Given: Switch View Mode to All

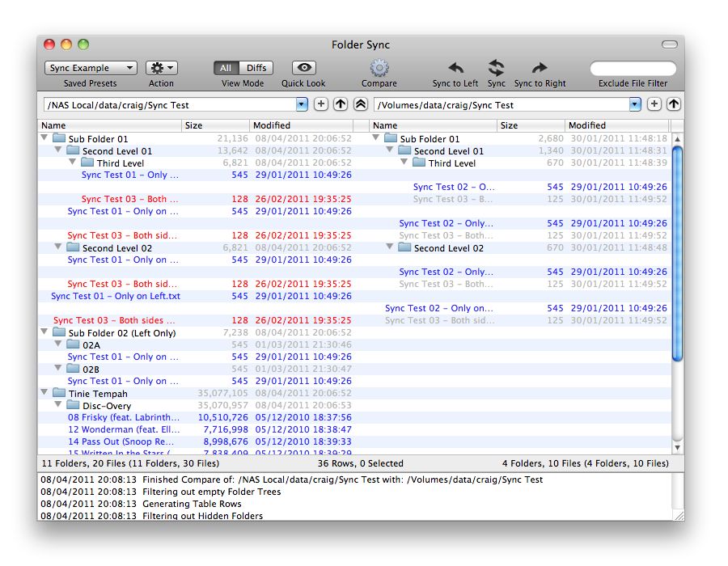Looking at the screenshot, I should coord(224,67).
